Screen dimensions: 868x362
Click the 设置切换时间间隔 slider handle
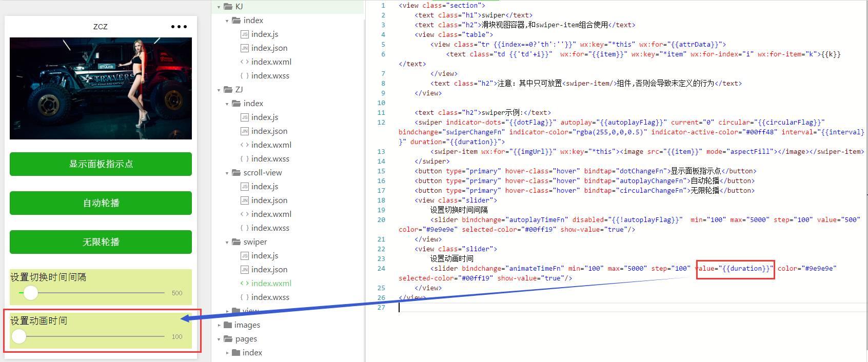31,293
